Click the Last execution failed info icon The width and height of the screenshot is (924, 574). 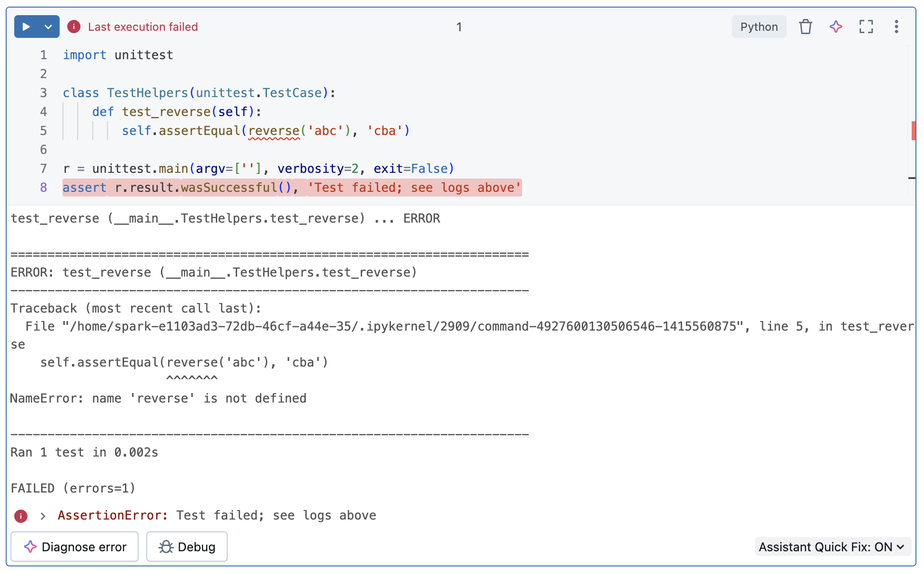[74, 27]
